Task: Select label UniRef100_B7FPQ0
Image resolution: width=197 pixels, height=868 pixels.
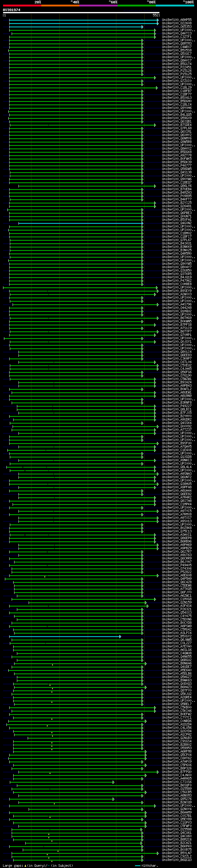Action: [x=177, y=772]
